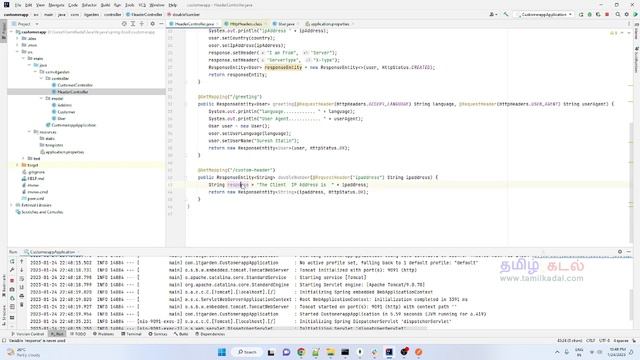Switch to application.properties editor tab
This screenshot has width=640, height=360.
pyautogui.click(x=329, y=24)
